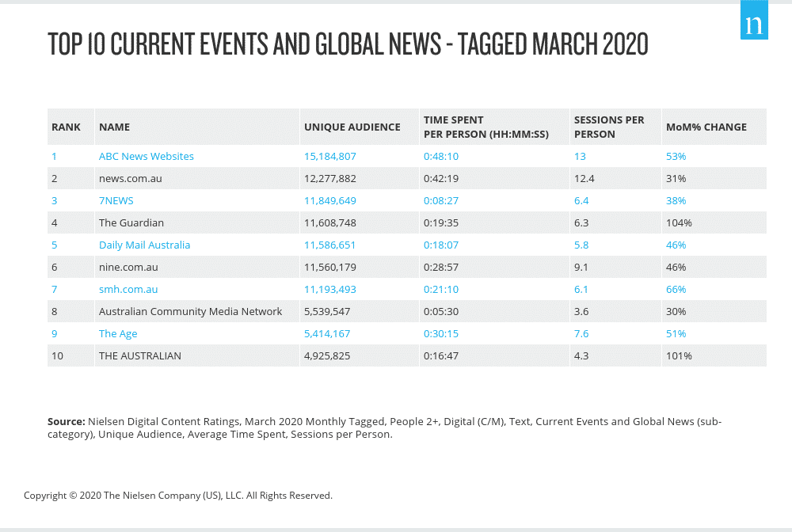Click the SESSIONS PER PERSON header
The width and height of the screenshot is (792, 532).
608,127
